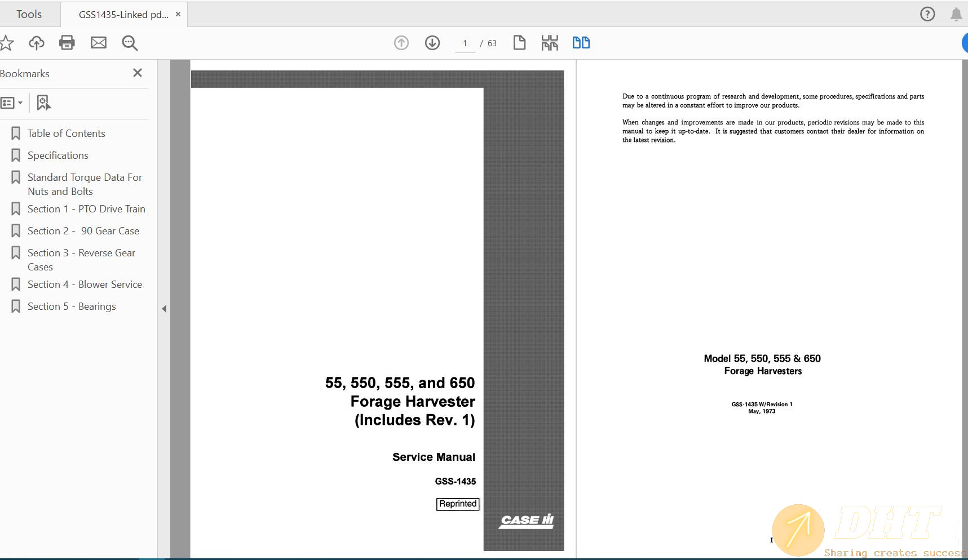Send file by email envelope icon

tap(99, 43)
